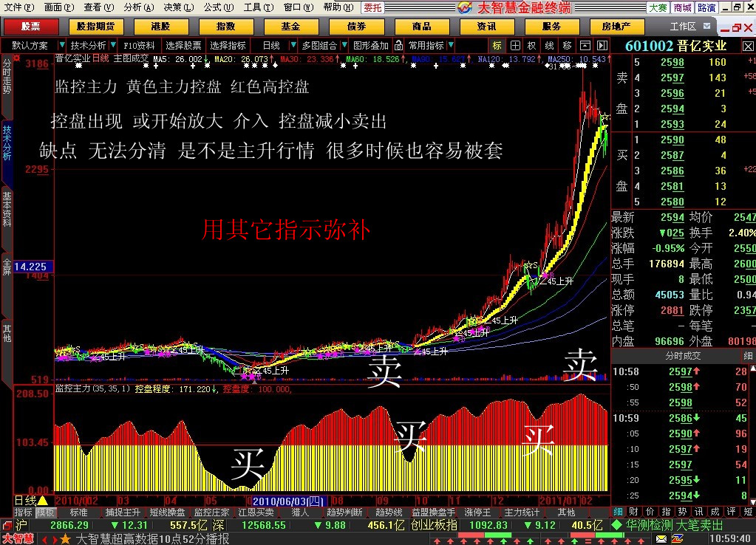Toggle the 标 indicator mark icon
This screenshot has height=545, width=756.
click(497, 46)
